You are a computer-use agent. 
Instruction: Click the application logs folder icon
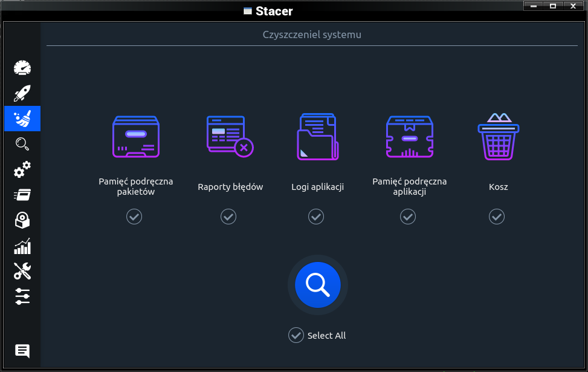[x=318, y=137]
